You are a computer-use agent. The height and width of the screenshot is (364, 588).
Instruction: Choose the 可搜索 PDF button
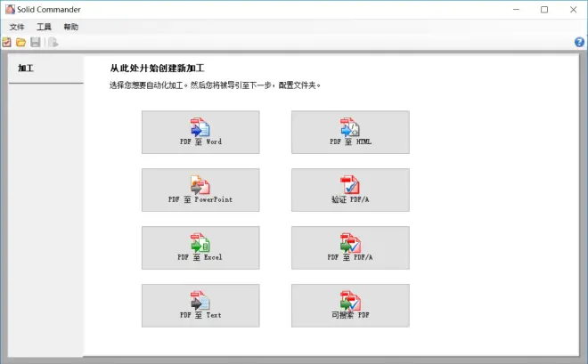[x=350, y=305]
